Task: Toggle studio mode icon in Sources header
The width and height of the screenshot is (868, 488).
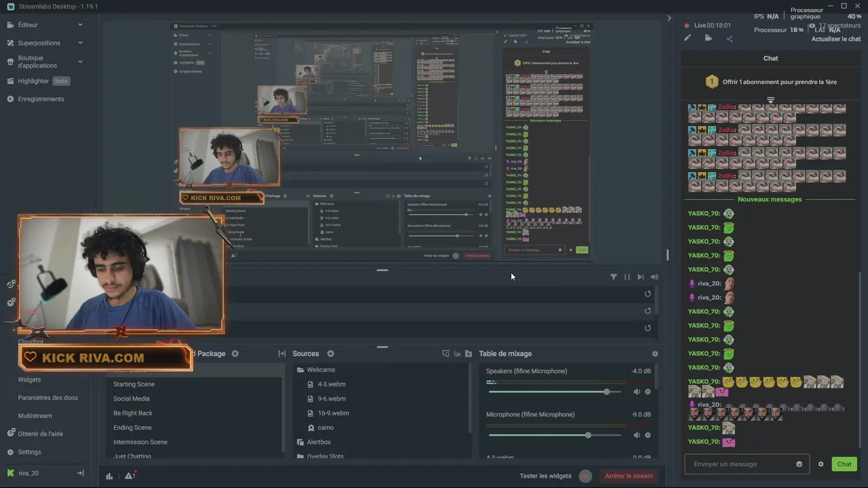Action: point(446,354)
